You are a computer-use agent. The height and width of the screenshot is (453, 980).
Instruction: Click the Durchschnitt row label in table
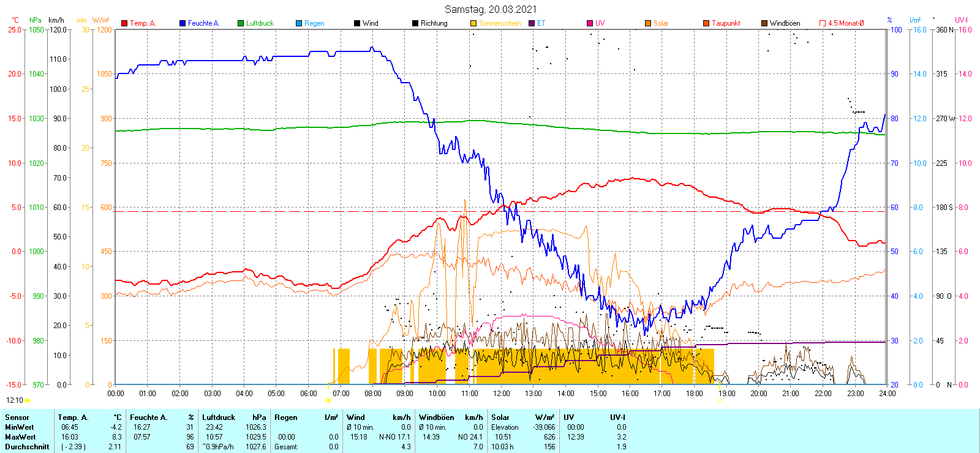click(x=27, y=447)
